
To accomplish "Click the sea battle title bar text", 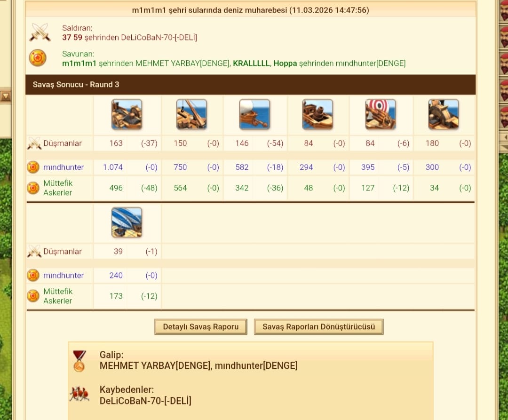I will [250, 10].
